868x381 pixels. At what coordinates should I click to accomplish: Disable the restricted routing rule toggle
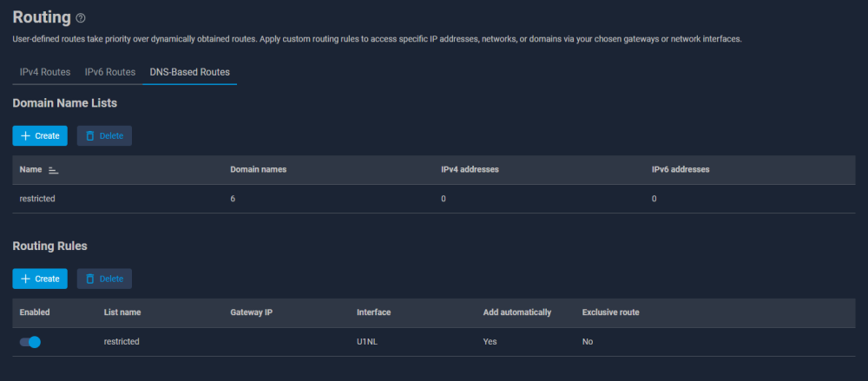pos(30,342)
